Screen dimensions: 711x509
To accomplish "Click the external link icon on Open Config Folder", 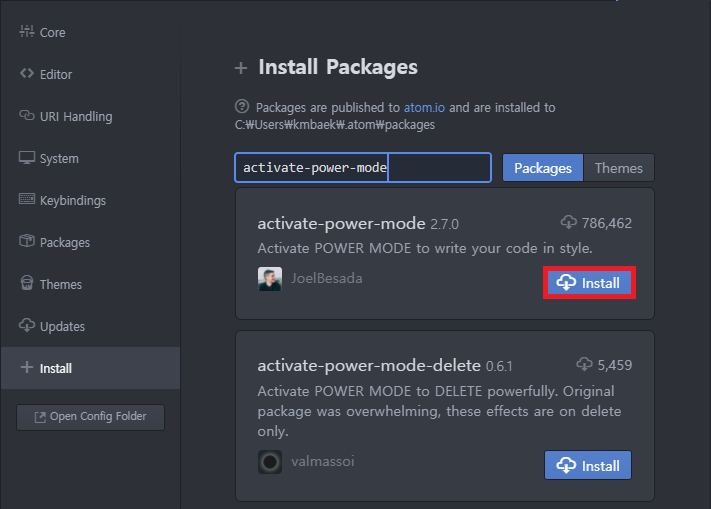I will point(40,417).
